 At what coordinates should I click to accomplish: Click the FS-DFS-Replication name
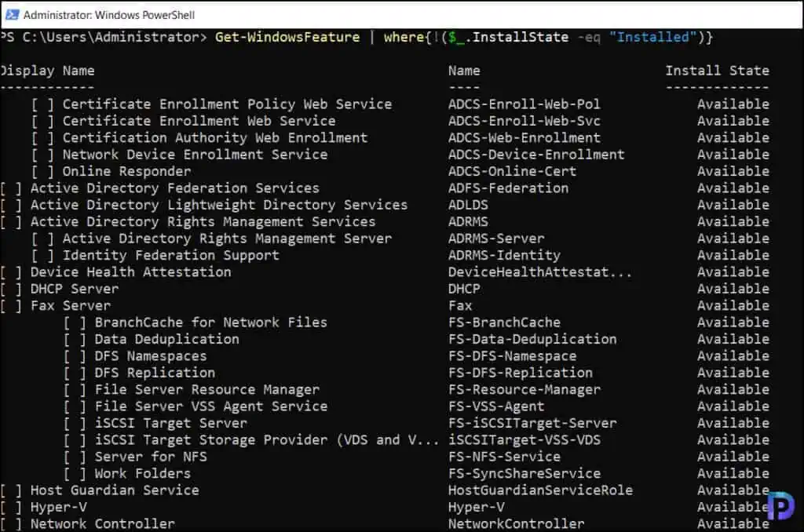click(521, 373)
